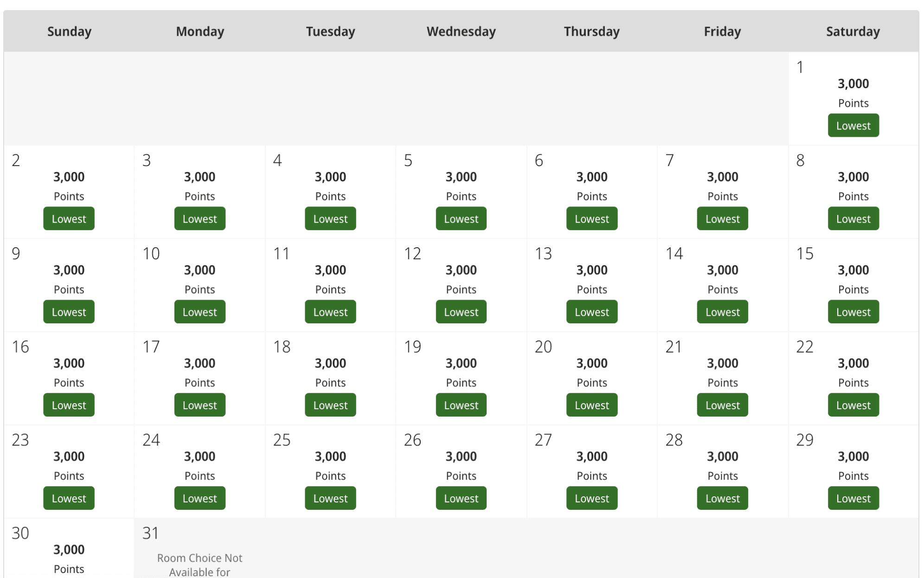The height and width of the screenshot is (578, 924).
Task: Select Lowest under day 18
Action: click(x=330, y=405)
